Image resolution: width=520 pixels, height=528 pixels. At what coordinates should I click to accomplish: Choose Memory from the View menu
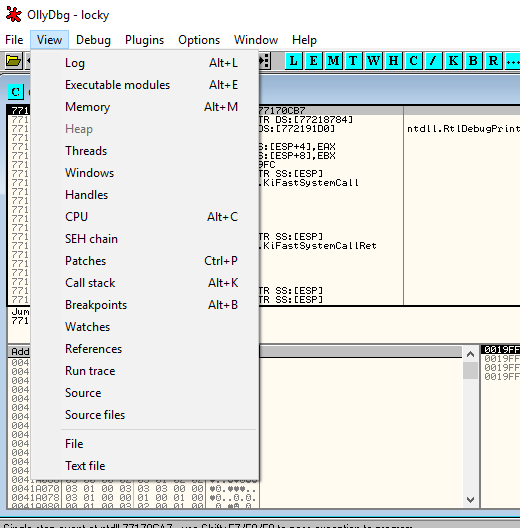pos(145,107)
